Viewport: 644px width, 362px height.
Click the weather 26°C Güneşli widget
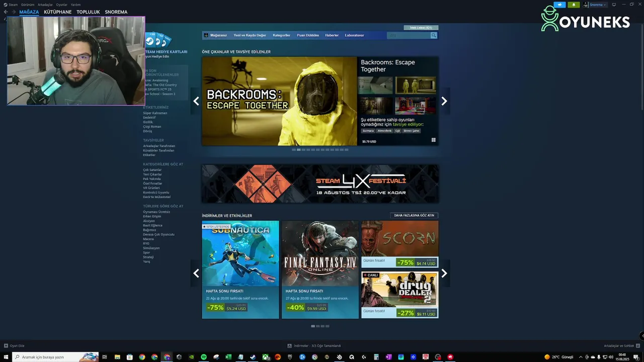pos(558,357)
